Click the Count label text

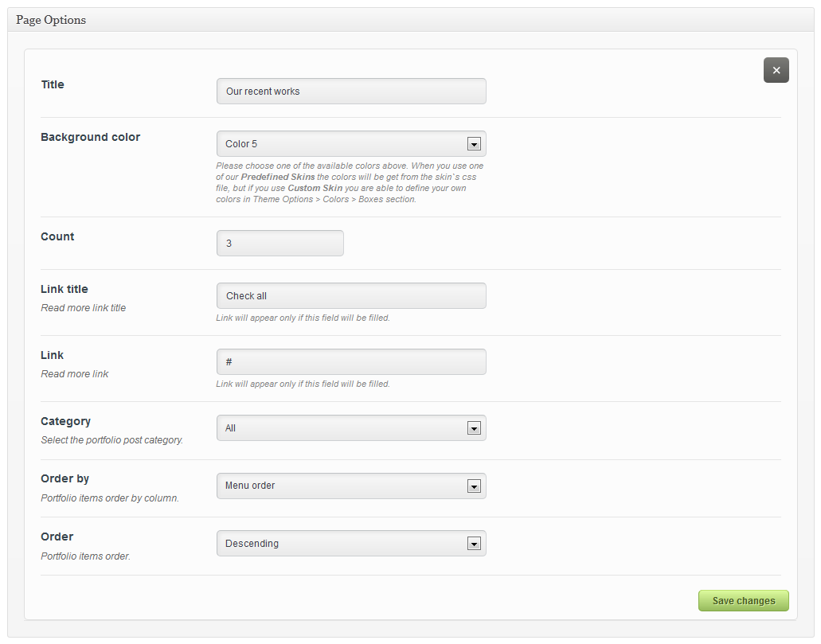tap(57, 236)
